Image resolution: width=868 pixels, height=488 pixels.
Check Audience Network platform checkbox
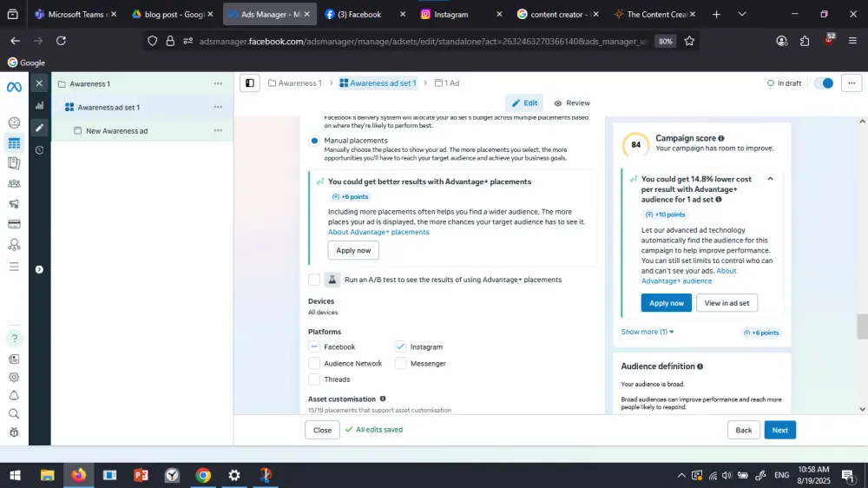click(314, 363)
